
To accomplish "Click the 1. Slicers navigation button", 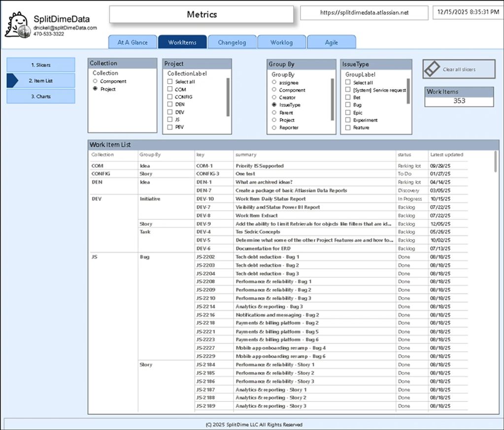I will [41, 65].
